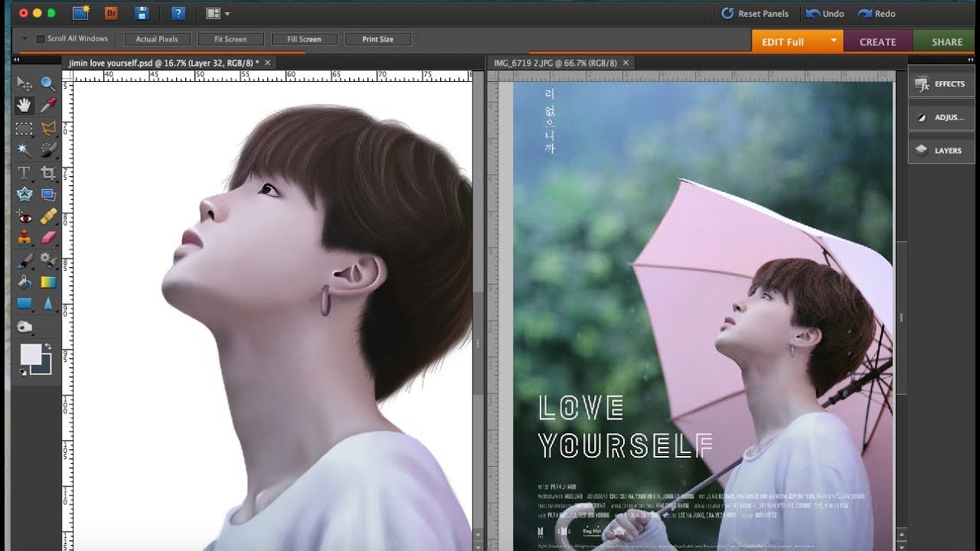980x551 pixels.
Task: Click the Fit Screen button
Action: click(x=230, y=39)
